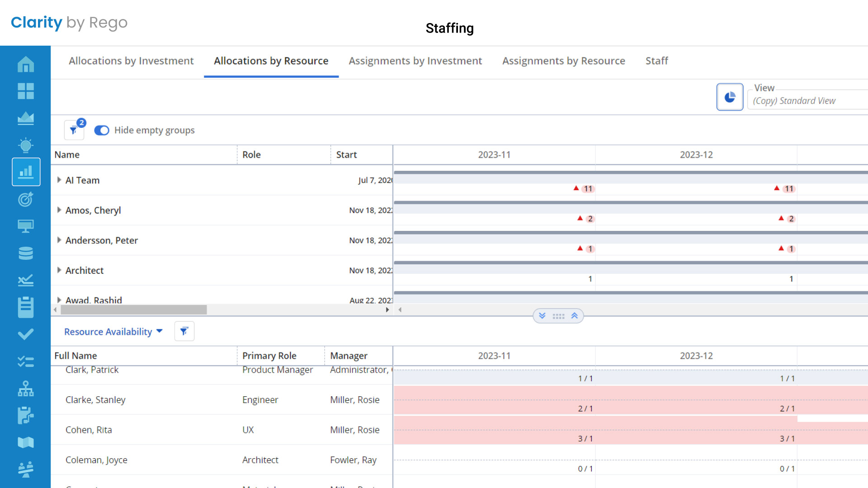Image resolution: width=868 pixels, height=488 pixels.
Task: Click the horizontal scrollbar under the name grid
Action: (134, 310)
